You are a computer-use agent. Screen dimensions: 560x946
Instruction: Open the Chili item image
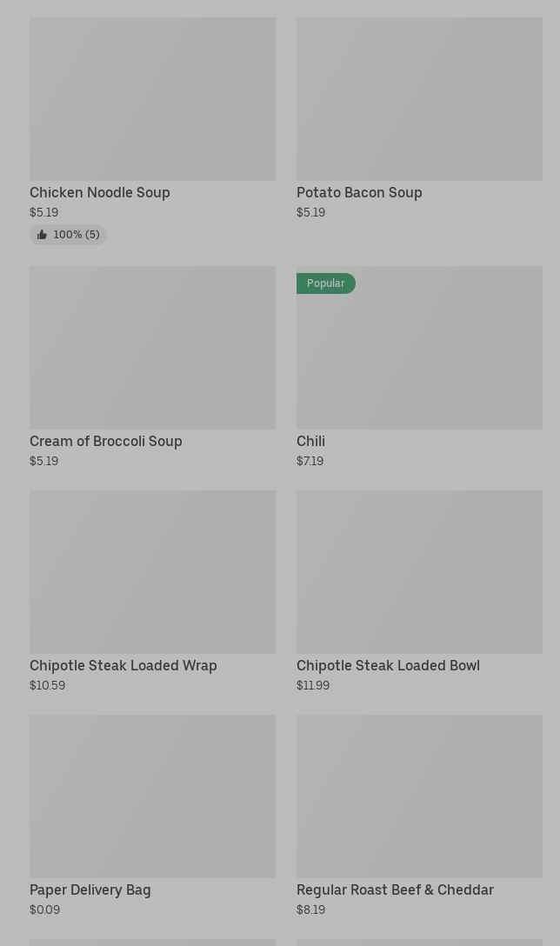click(419, 348)
